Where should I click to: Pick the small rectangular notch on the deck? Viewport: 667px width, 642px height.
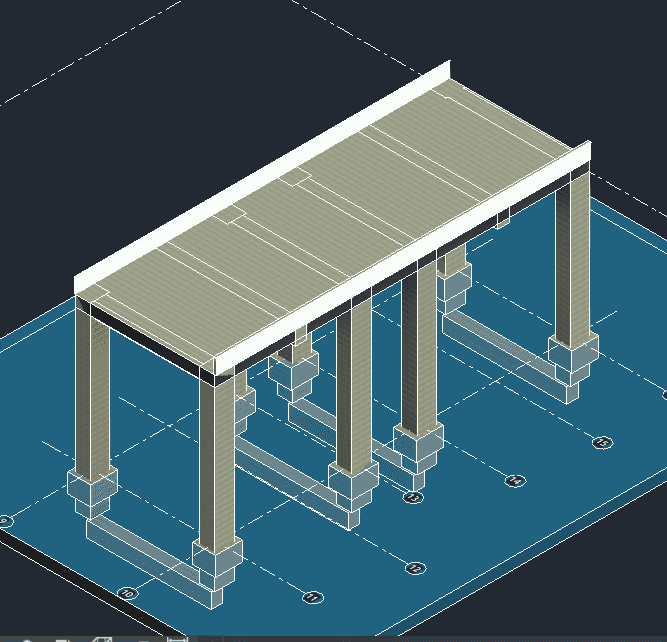click(297, 179)
